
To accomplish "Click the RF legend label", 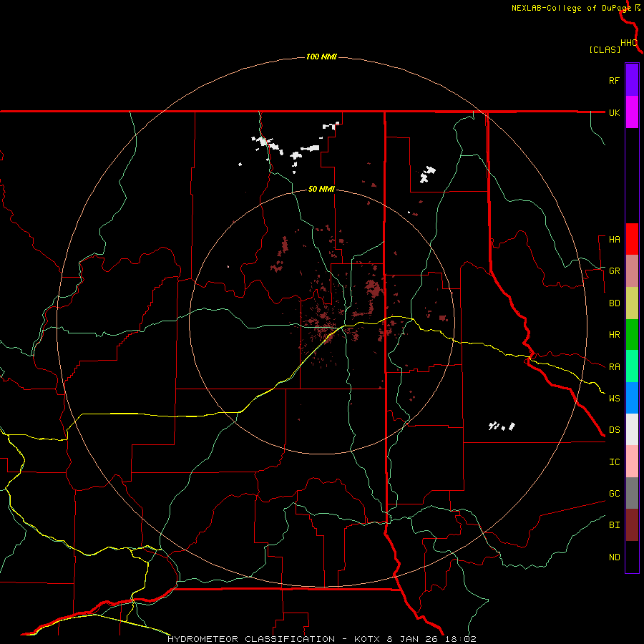I will click(x=614, y=80).
